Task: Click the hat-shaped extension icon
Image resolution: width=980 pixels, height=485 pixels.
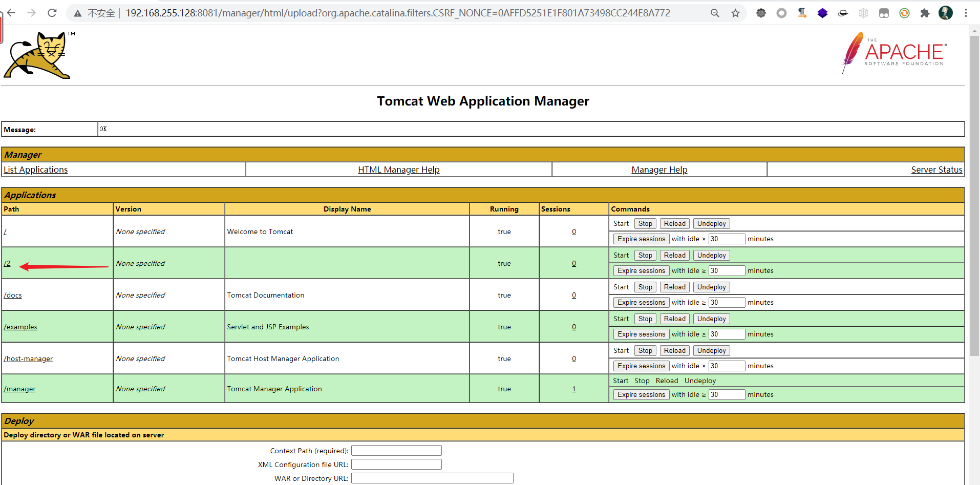Action: (x=843, y=13)
